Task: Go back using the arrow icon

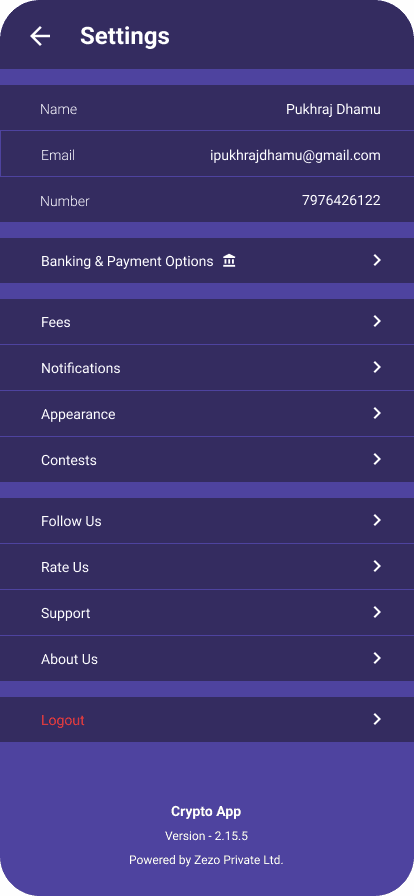Action: 40,36
